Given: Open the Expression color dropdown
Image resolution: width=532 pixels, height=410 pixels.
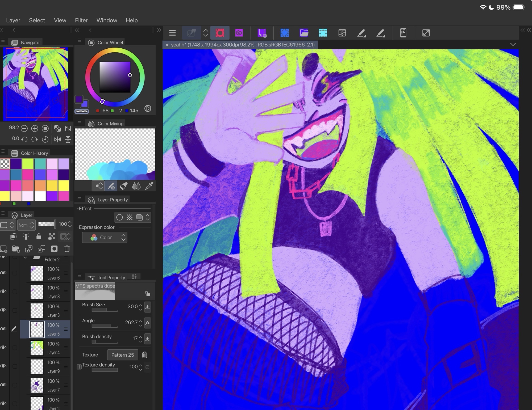Looking at the screenshot, I should coord(105,237).
